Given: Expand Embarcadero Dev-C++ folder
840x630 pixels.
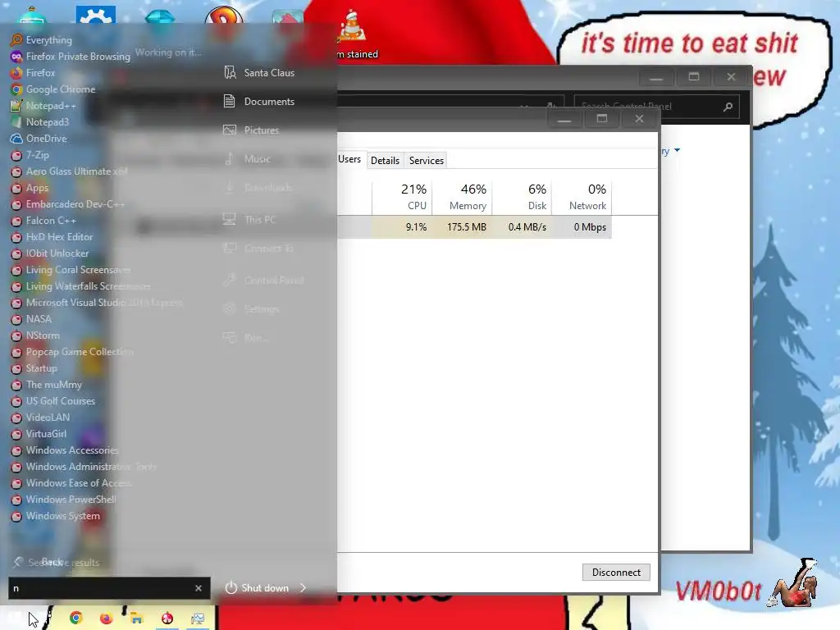Looking at the screenshot, I should pos(67,204).
